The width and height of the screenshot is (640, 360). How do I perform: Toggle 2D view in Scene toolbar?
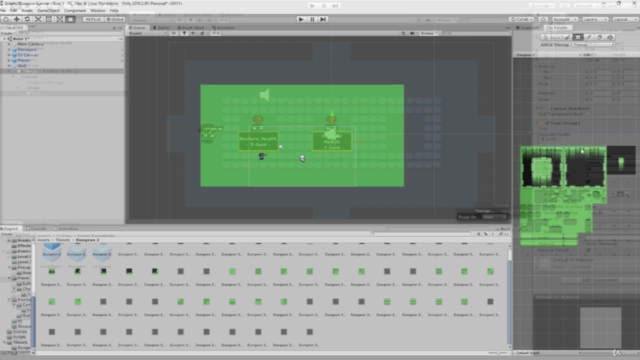click(x=174, y=33)
